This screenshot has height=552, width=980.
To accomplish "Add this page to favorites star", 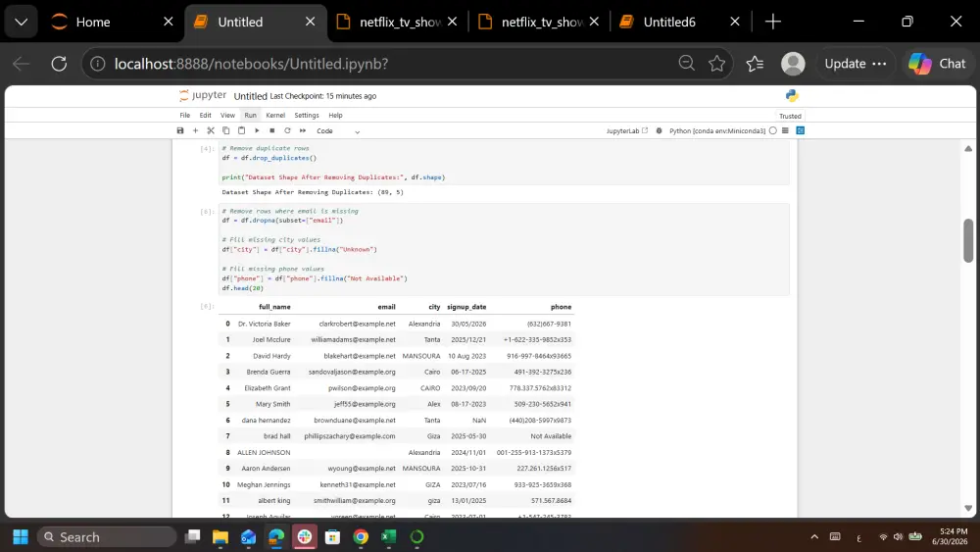I will (717, 63).
